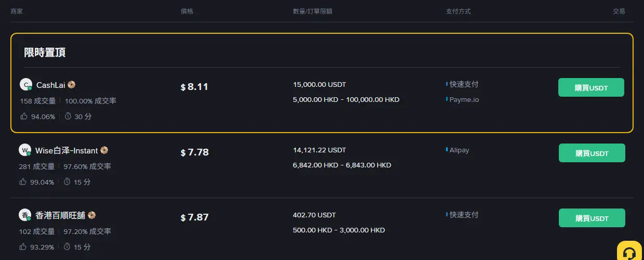
Task: Open the customer support headset widget
Action: click(629, 252)
